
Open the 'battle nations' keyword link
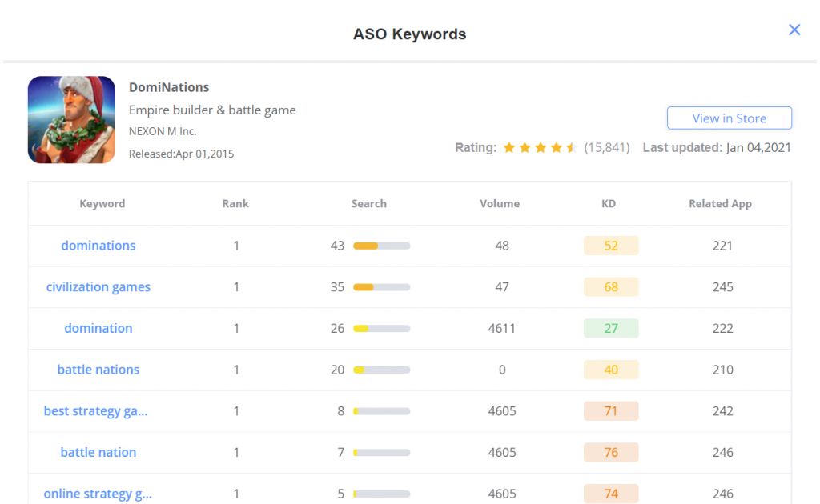pyautogui.click(x=98, y=370)
